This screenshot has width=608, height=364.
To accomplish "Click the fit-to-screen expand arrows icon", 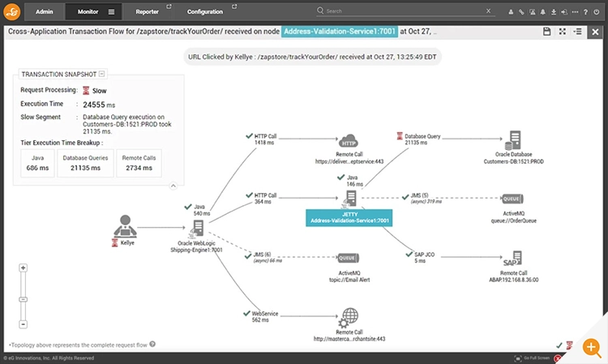I will [563, 32].
